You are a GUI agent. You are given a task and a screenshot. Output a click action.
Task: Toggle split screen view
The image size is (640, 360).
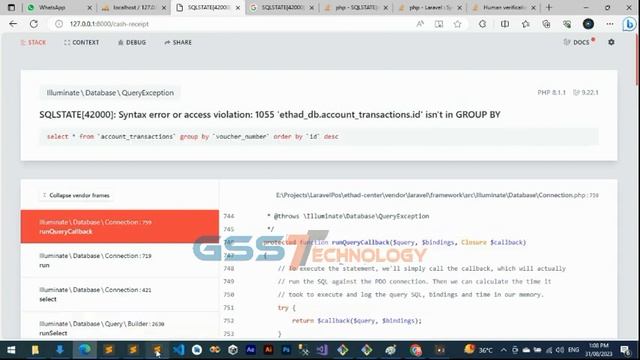[x=505, y=24]
